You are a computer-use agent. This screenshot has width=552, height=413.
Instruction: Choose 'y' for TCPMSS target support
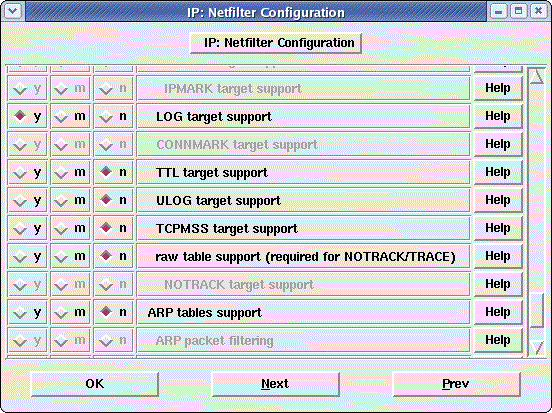27,228
